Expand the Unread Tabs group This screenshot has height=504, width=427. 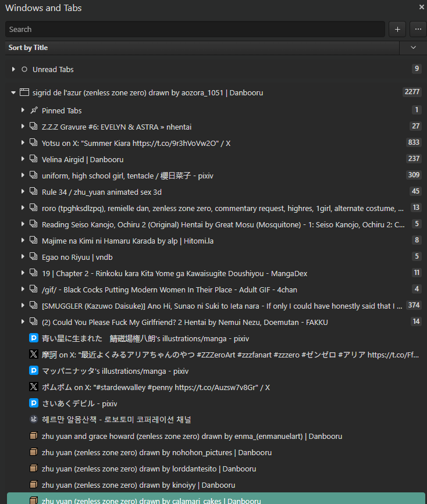13,69
